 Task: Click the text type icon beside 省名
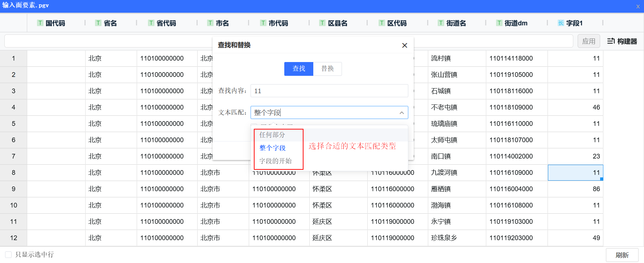(98, 23)
